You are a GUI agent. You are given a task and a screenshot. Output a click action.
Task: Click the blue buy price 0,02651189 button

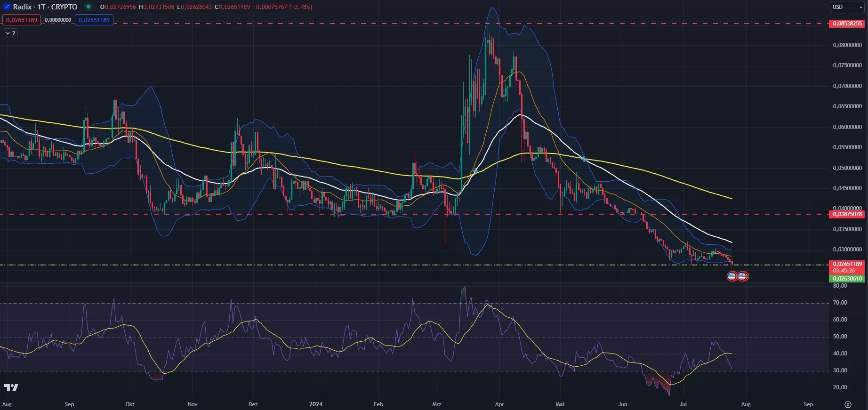point(94,20)
